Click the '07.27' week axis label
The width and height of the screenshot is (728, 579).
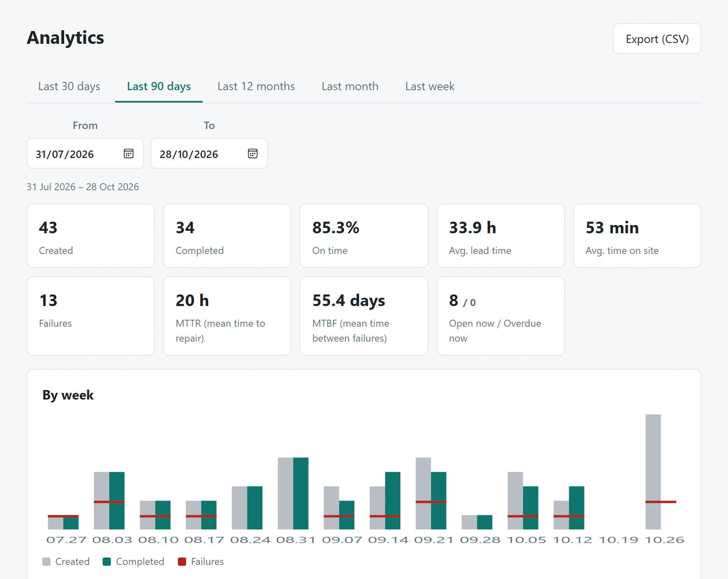coord(66,540)
